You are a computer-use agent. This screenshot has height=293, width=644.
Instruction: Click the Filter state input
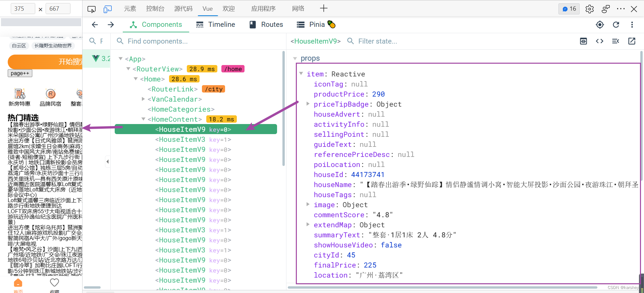pyautogui.click(x=460, y=41)
